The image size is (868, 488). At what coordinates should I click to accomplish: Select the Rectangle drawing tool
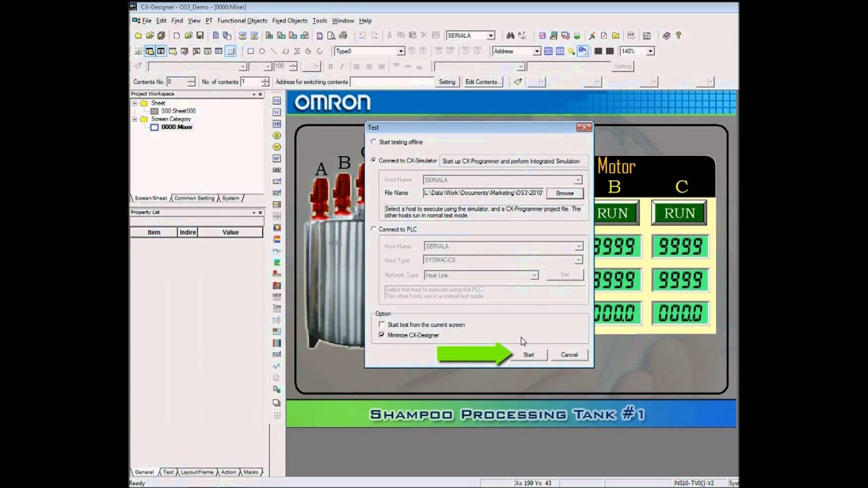(x=251, y=51)
